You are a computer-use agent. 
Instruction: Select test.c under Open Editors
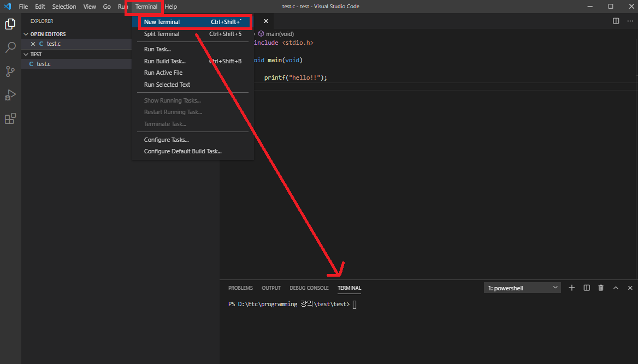pyautogui.click(x=76, y=44)
